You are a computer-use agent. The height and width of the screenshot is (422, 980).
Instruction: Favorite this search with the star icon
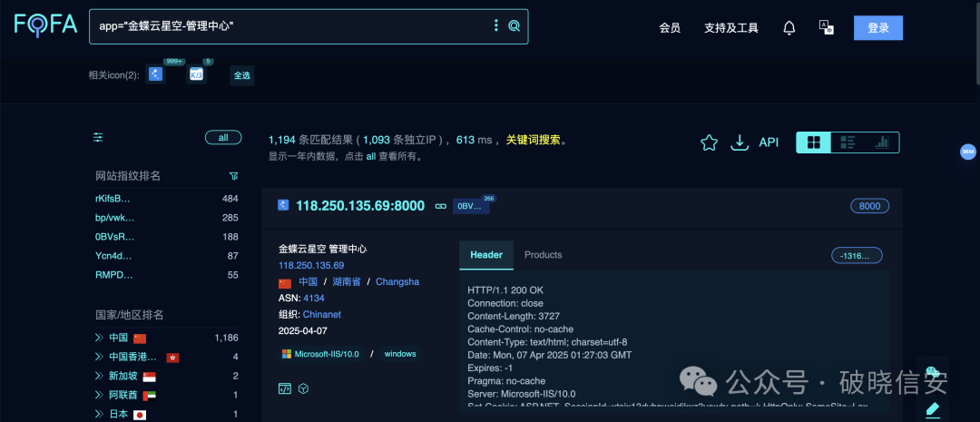click(709, 142)
